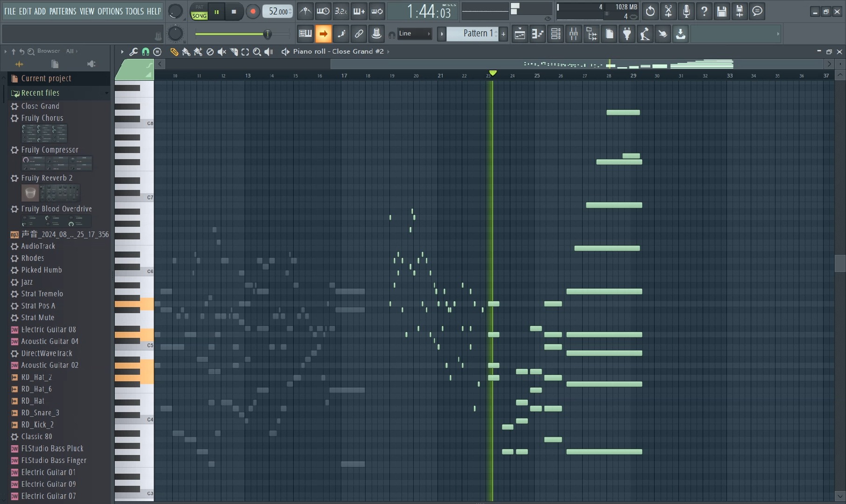This screenshot has width=846, height=504.
Task: Click the main pitch knob under the menu bar
Action: (x=175, y=33)
